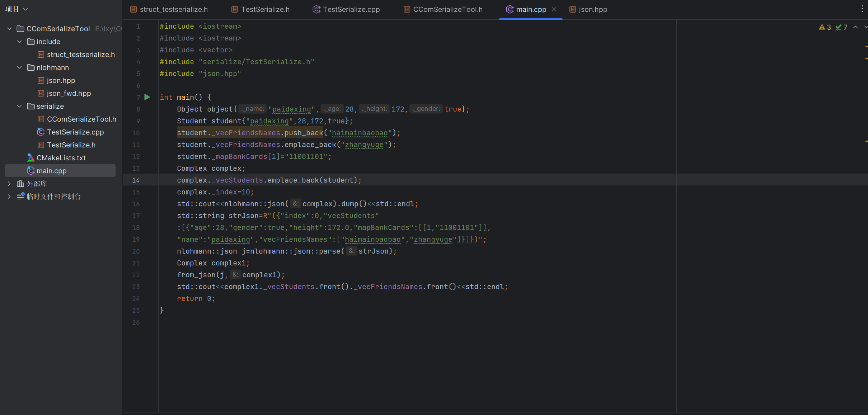Switch to the CComSerializeTool.h tab
Screen dimensions: 868x415
click(x=447, y=9)
